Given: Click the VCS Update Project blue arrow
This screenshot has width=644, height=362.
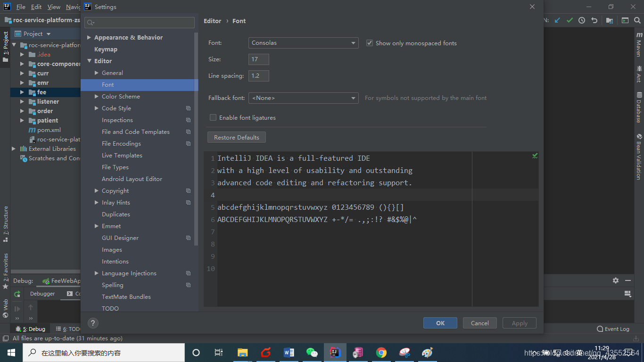Looking at the screenshot, I should coord(558,20).
